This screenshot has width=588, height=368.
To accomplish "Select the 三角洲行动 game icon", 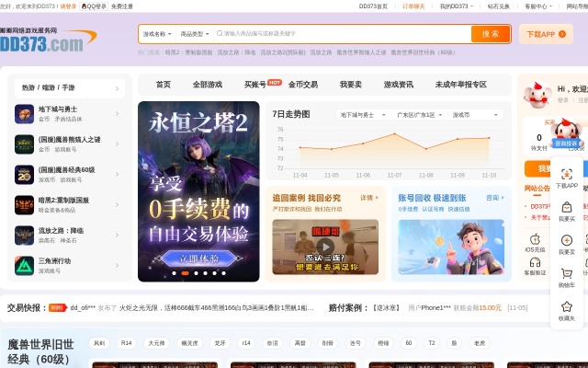I will point(24,266).
